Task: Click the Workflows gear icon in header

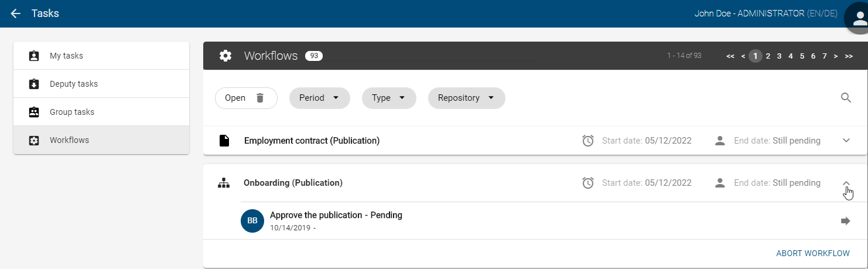Action: [225, 56]
